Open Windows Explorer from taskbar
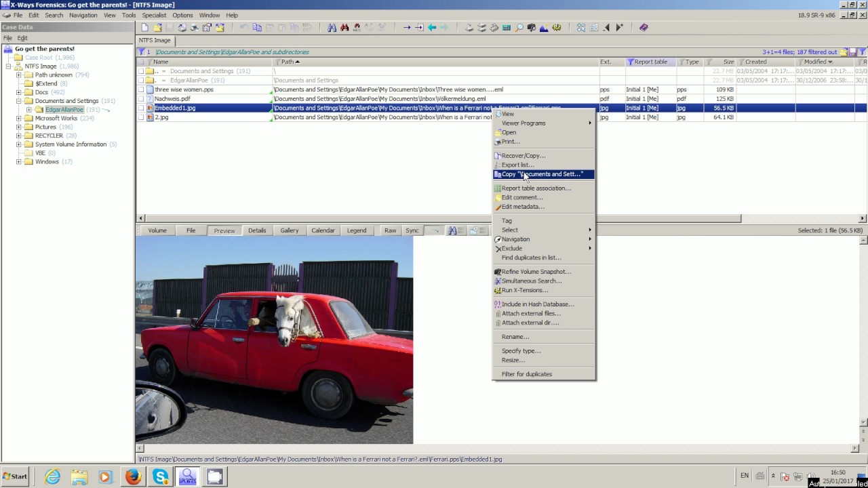This screenshot has height=488, width=868. tap(79, 476)
